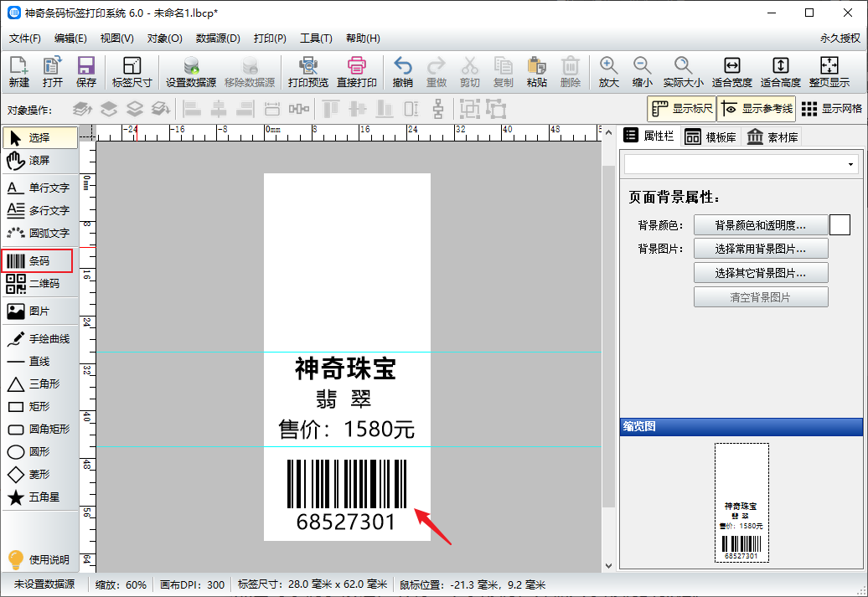
Task: Click the vertical canvas scrollbar
Action: (607, 337)
